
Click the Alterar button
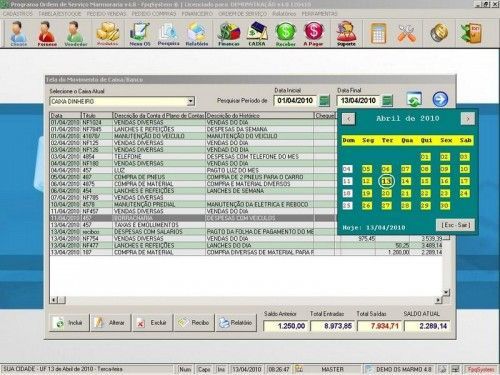pos(111,323)
